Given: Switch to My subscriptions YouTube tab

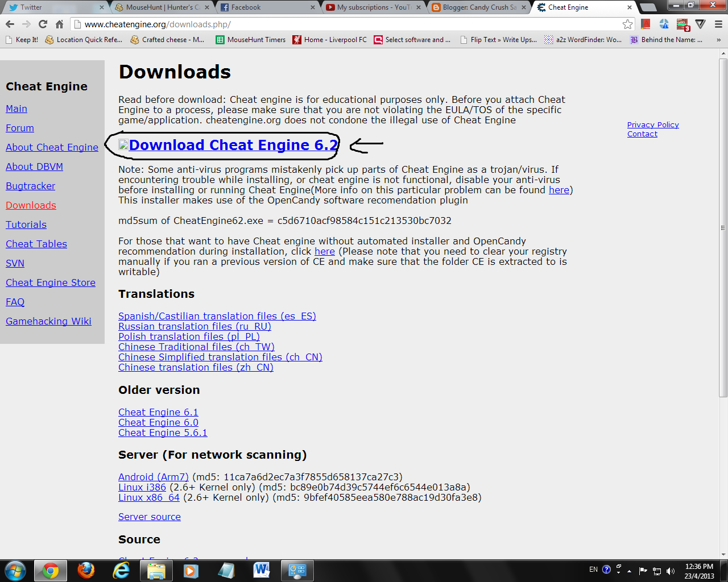Looking at the screenshot, I should (374, 7).
